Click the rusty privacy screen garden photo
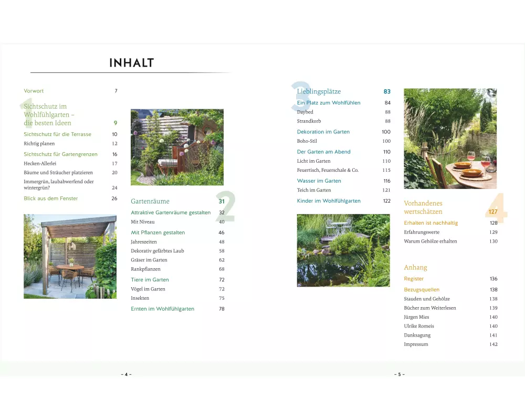 [x=177, y=147]
